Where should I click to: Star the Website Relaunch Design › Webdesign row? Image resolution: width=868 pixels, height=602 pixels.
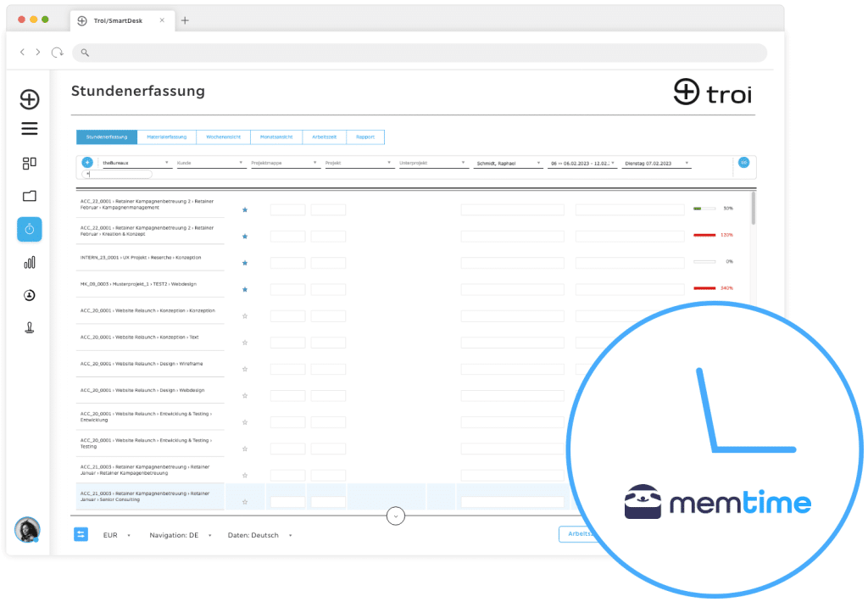click(x=245, y=396)
